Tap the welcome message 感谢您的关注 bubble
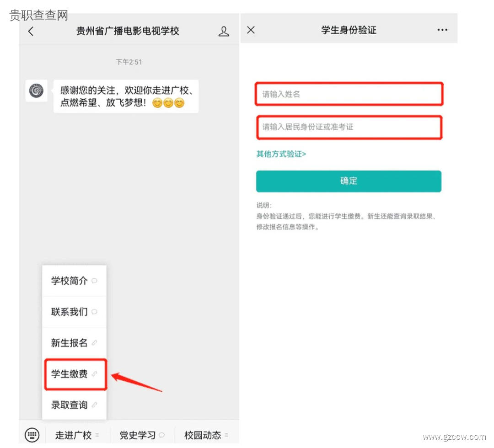 click(x=126, y=96)
